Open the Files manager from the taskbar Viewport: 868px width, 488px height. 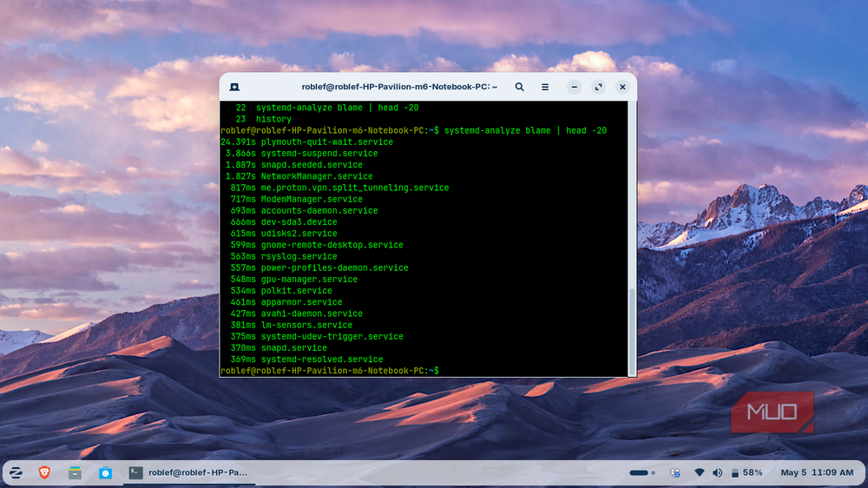75,472
